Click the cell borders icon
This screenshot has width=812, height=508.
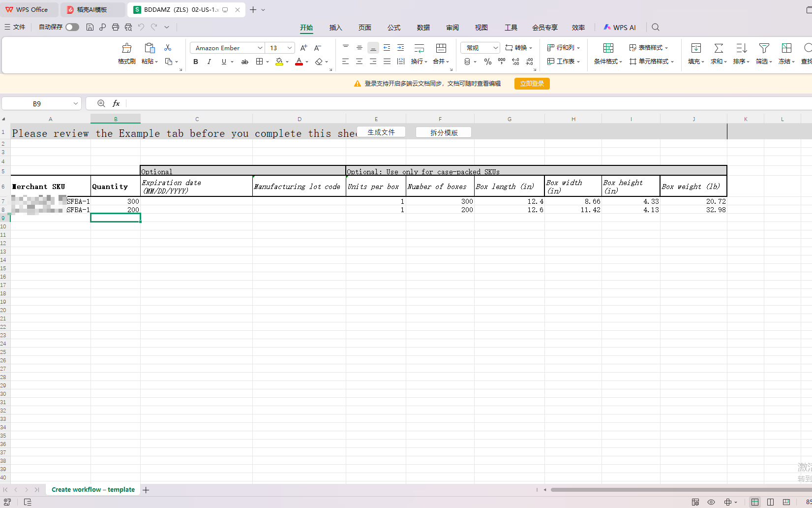259,62
